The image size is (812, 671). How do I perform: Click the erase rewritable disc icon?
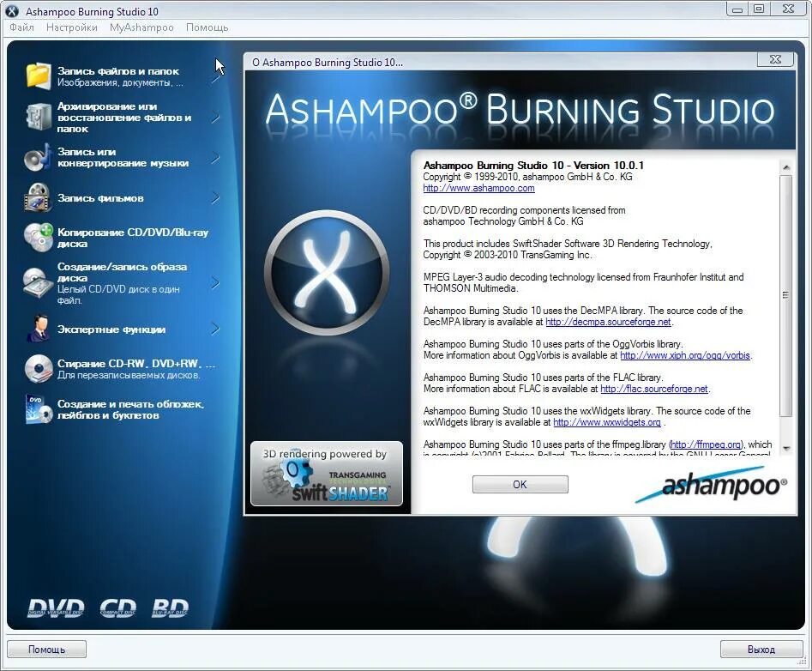point(39,368)
